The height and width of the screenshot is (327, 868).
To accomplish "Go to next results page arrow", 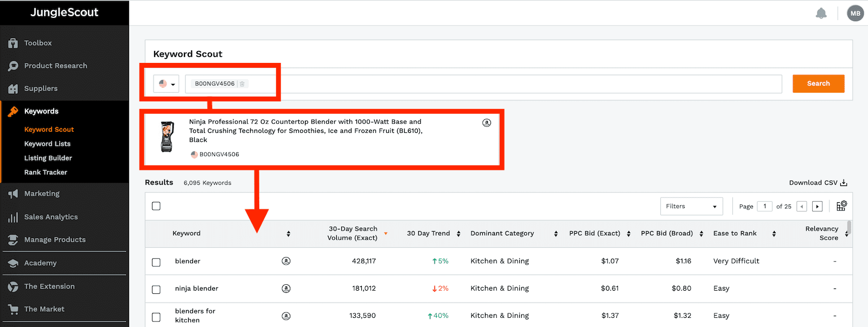I will 818,207.
